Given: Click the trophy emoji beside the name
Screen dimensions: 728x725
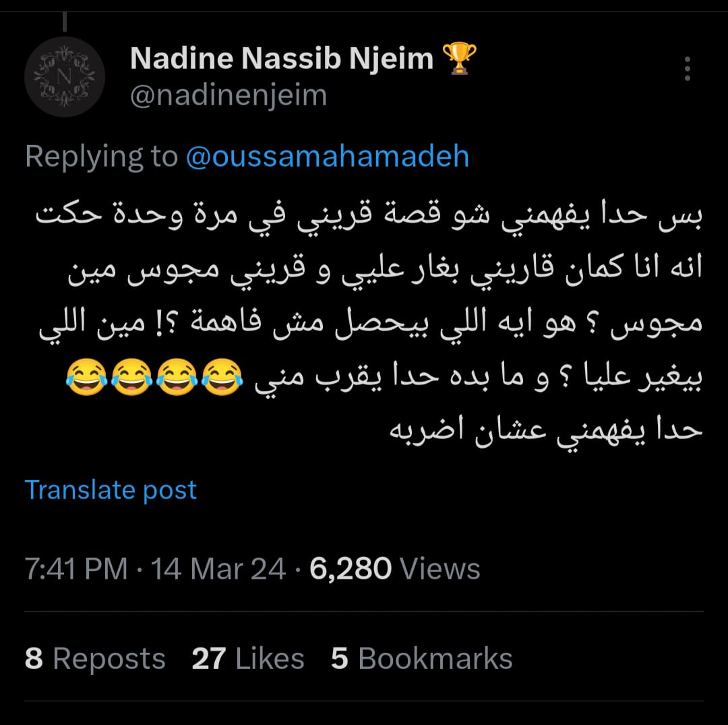Looking at the screenshot, I should 460,59.
